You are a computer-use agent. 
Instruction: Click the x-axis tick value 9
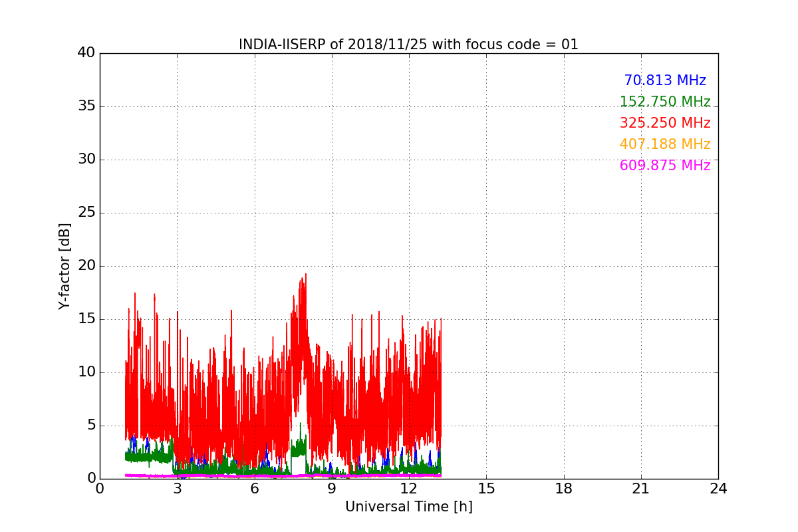(x=332, y=489)
